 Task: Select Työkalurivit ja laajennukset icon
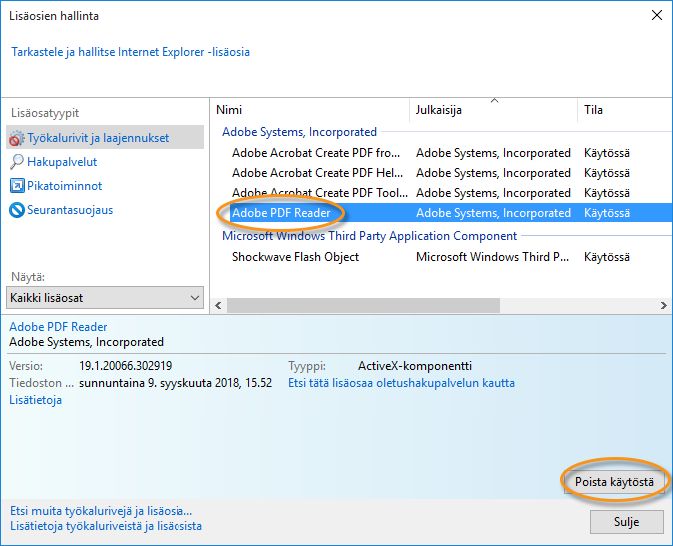(x=17, y=138)
